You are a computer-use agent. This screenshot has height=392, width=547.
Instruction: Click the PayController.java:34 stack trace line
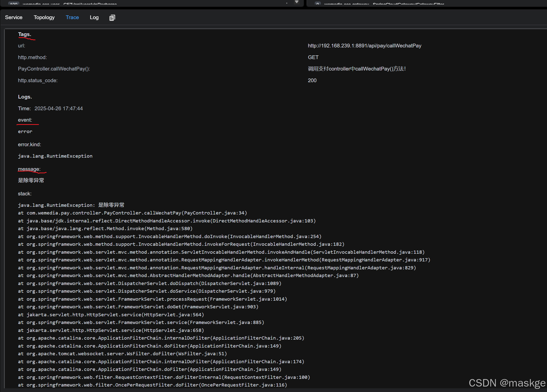(132, 213)
